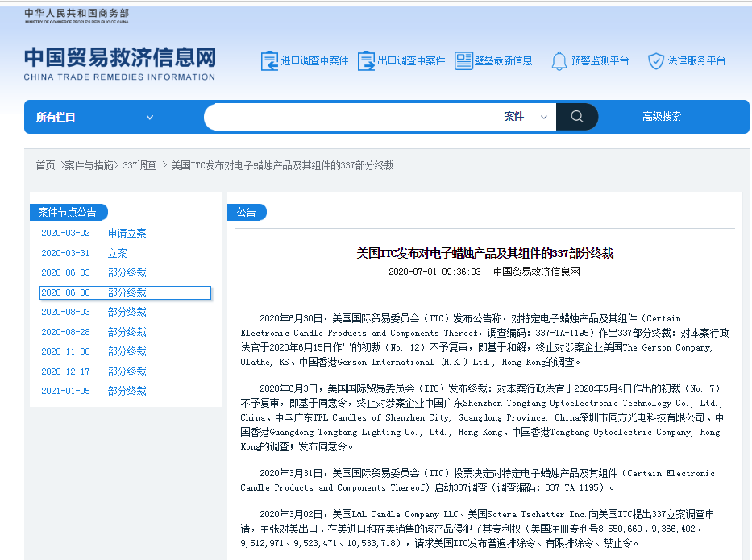Click the source 中国贸易救济信息网 under title

coord(537,272)
